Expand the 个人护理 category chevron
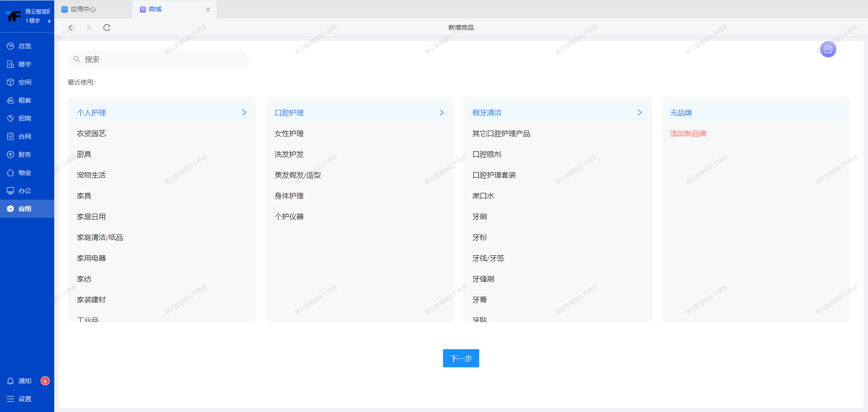Screen dimensions: 868x412 [244, 112]
